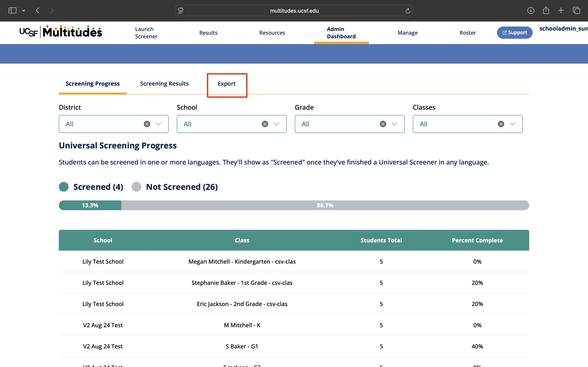Screen dimensions: 588x367
Task: Clear the Grade filter selection
Action: (x=383, y=124)
